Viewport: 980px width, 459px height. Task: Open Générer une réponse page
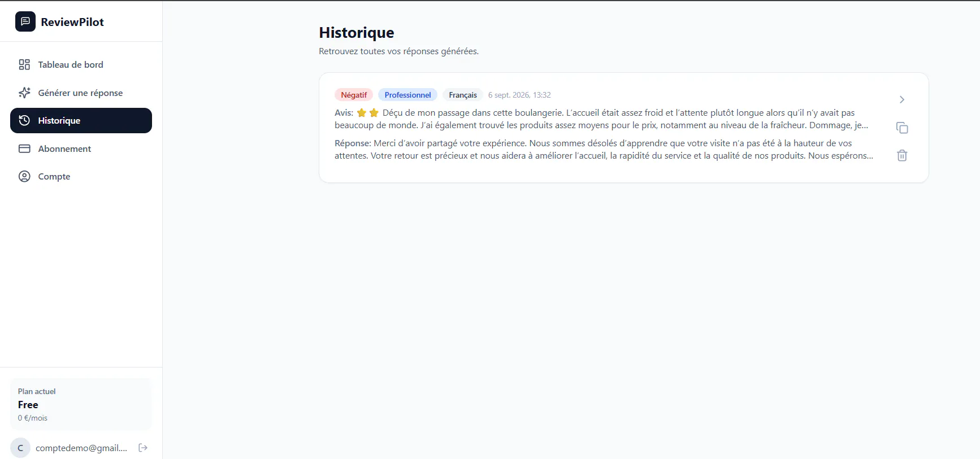coord(81,93)
